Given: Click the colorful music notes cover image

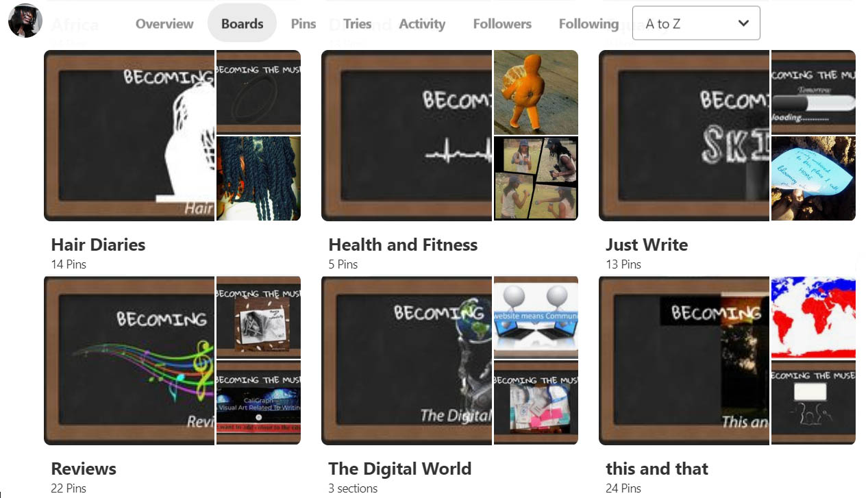Looking at the screenshot, I should point(130,360).
